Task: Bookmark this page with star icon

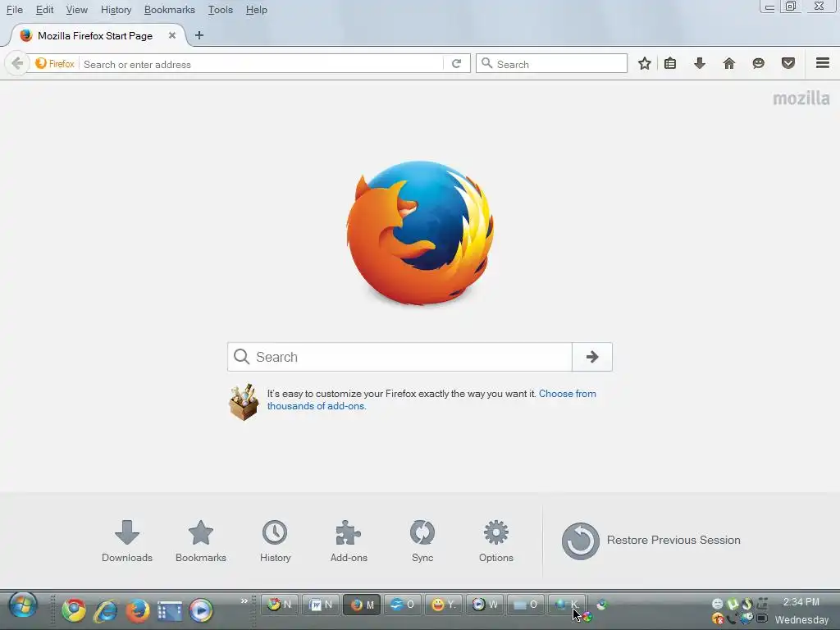Action: tap(645, 63)
